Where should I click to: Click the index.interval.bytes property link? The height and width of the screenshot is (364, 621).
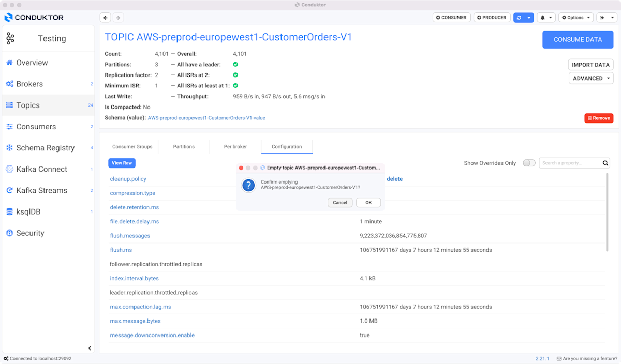tap(134, 278)
